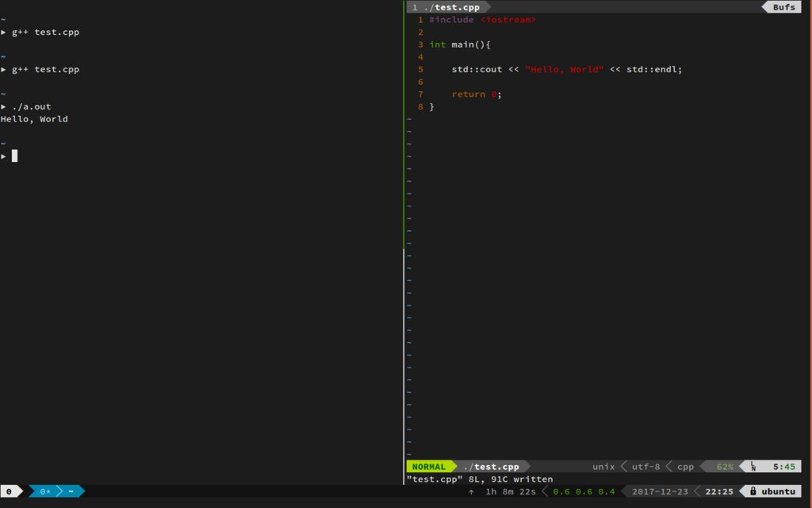The width and height of the screenshot is (812, 508).
Task: Select the active tmux window 0* segment
Action: click(45, 491)
